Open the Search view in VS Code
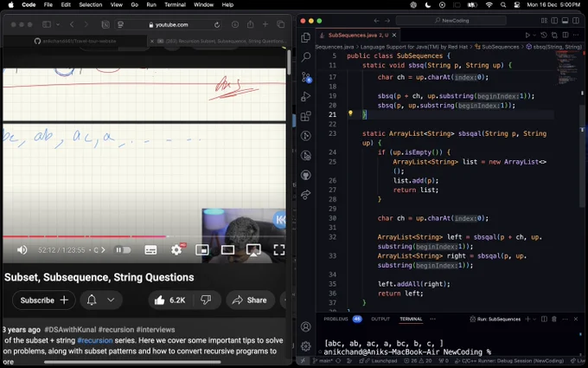Screen dimensions: 588x368 pyautogui.click(x=305, y=57)
